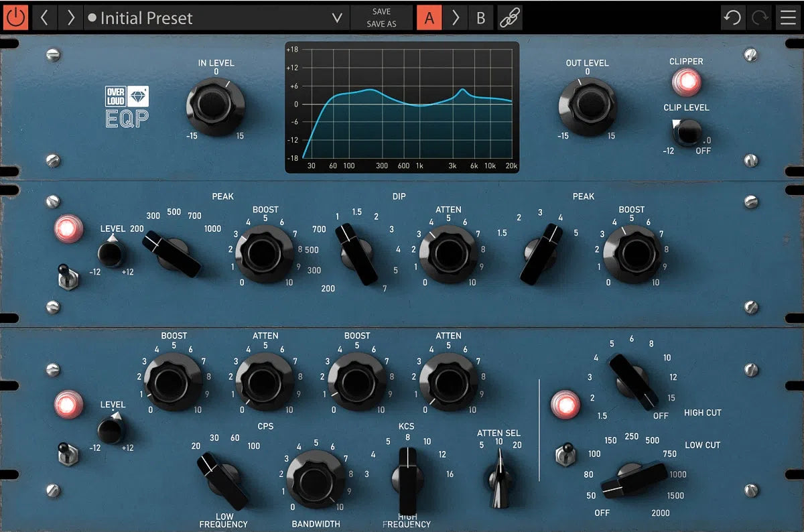Open the preset selection dropdown

click(337, 18)
